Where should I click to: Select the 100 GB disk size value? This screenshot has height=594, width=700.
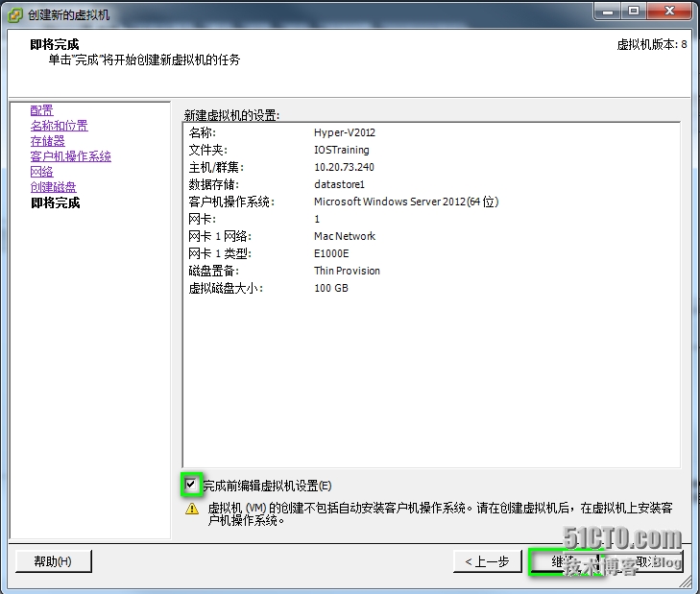(331, 288)
